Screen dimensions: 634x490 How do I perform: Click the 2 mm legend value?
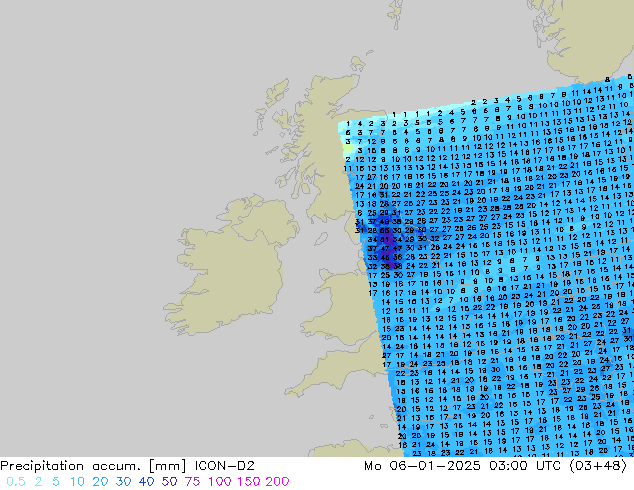[x=38, y=482]
